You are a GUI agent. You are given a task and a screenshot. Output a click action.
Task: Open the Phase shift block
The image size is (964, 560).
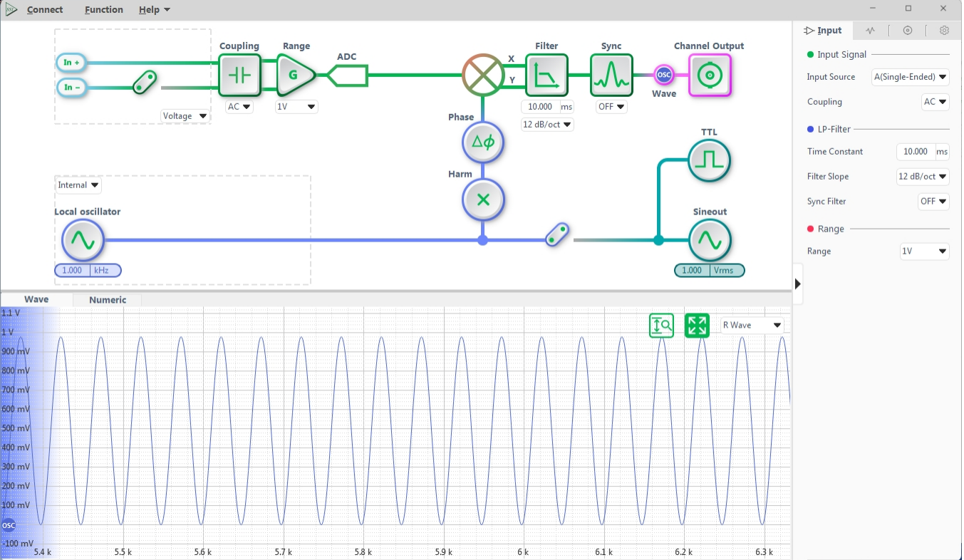[x=483, y=142]
